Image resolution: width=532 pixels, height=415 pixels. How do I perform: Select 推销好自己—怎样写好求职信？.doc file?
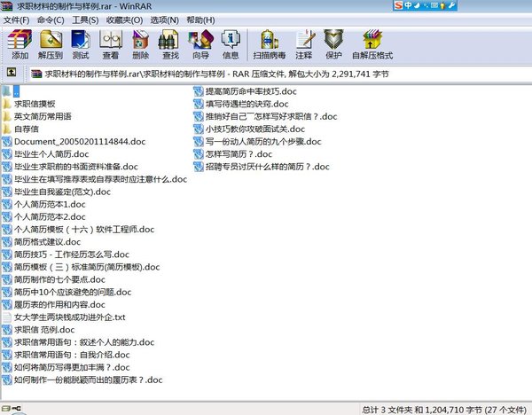(x=265, y=116)
